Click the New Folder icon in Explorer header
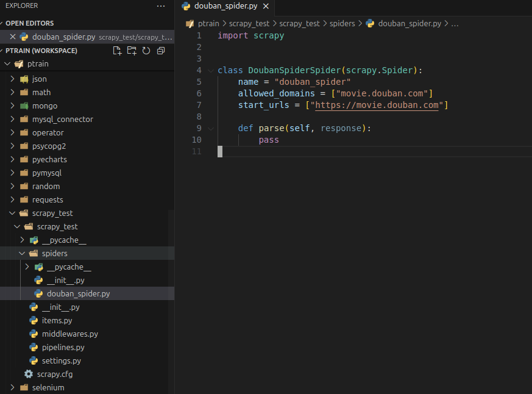This screenshot has width=532, height=394. (x=132, y=51)
